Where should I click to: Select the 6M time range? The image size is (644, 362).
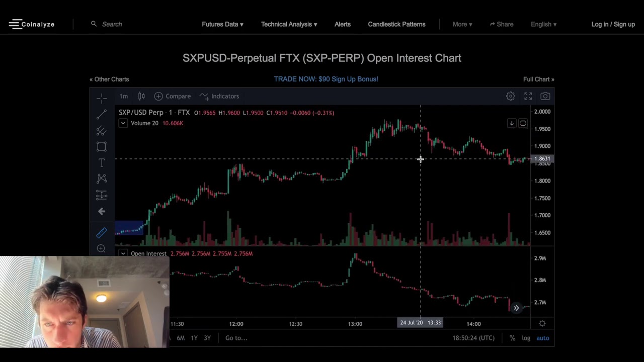[x=181, y=338]
